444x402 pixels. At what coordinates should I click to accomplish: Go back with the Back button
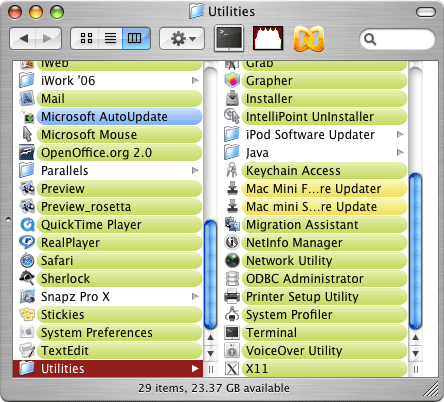point(23,38)
